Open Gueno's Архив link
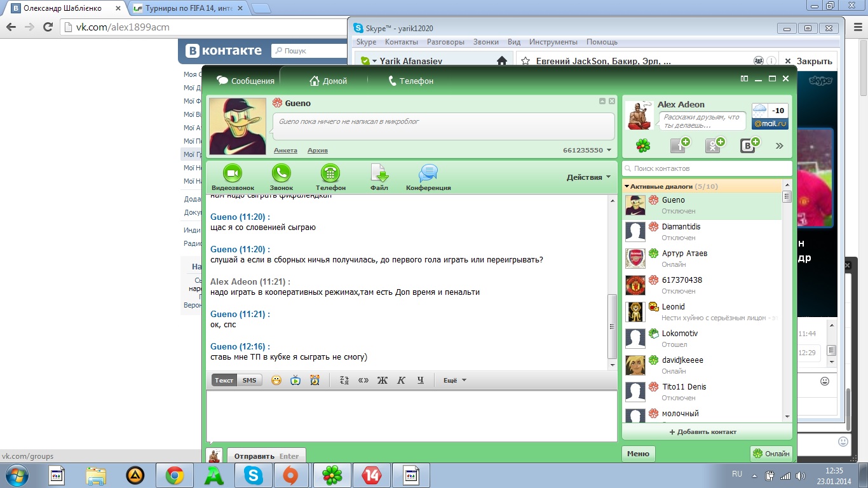This screenshot has height=488, width=868. [318, 151]
